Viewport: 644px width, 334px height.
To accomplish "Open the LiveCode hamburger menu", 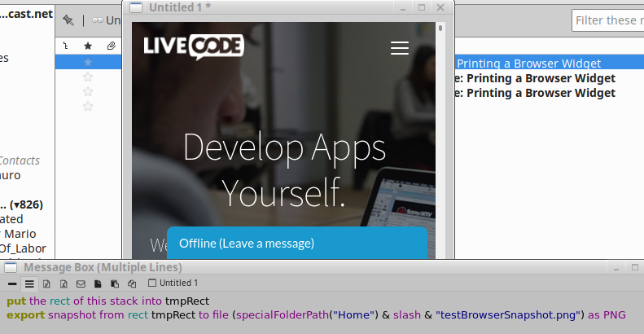I will (x=399, y=48).
